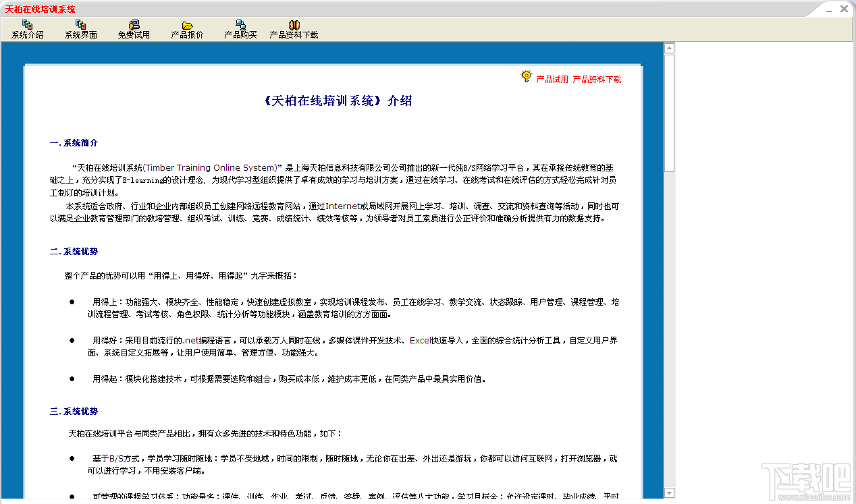Click the 一.系统简介 heading
856x504 pixels.
pos(74,143)
